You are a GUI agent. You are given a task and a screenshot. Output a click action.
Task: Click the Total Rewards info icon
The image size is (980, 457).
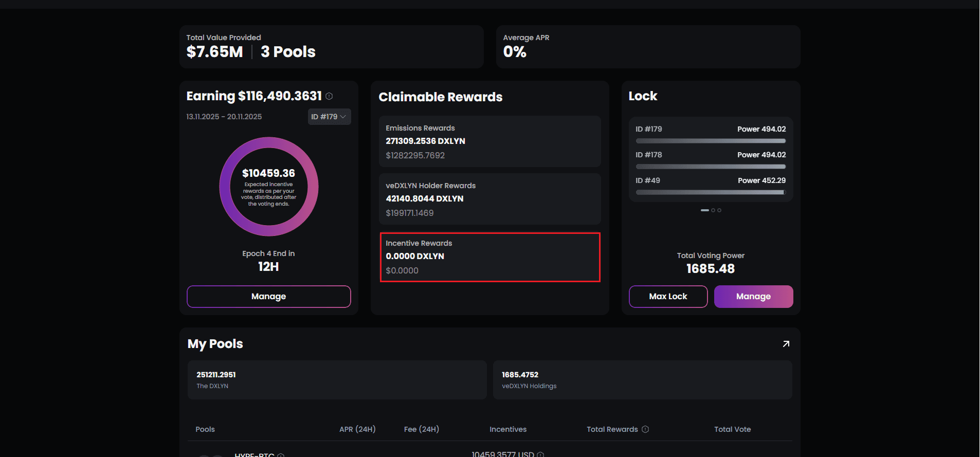(645, 429)
